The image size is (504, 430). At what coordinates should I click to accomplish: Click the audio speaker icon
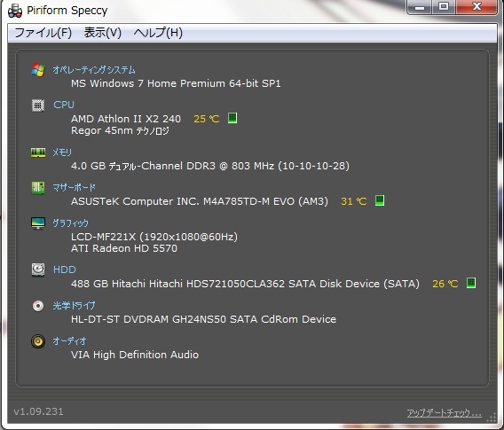coord(38,341)
